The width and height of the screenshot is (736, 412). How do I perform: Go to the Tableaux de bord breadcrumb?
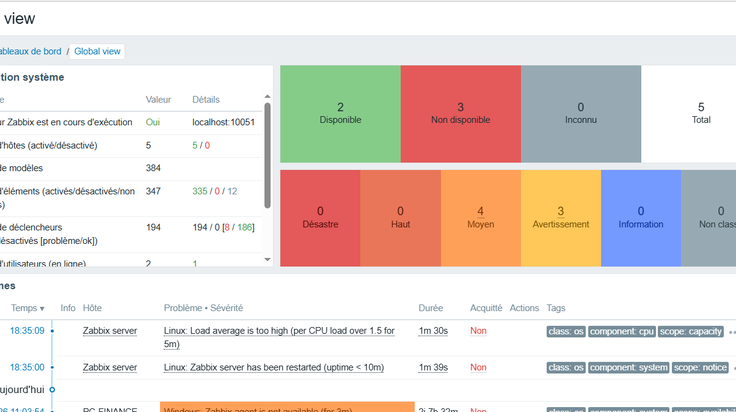click(x=31, y=51)
